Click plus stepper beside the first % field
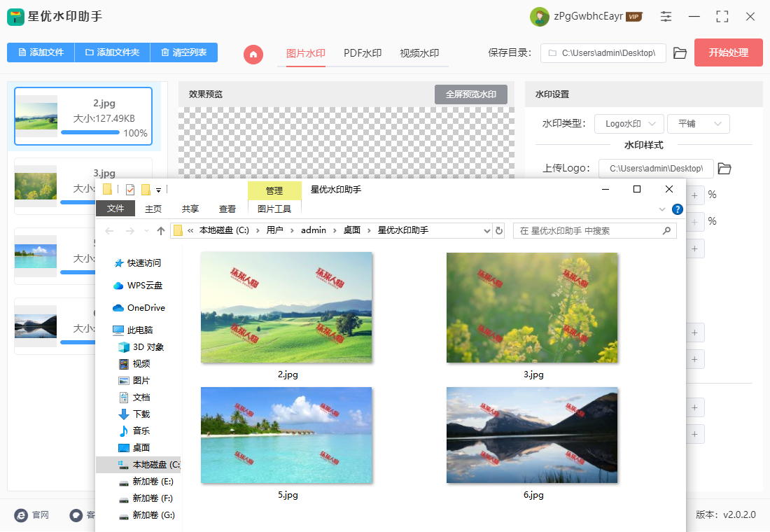 pos(694,195)
